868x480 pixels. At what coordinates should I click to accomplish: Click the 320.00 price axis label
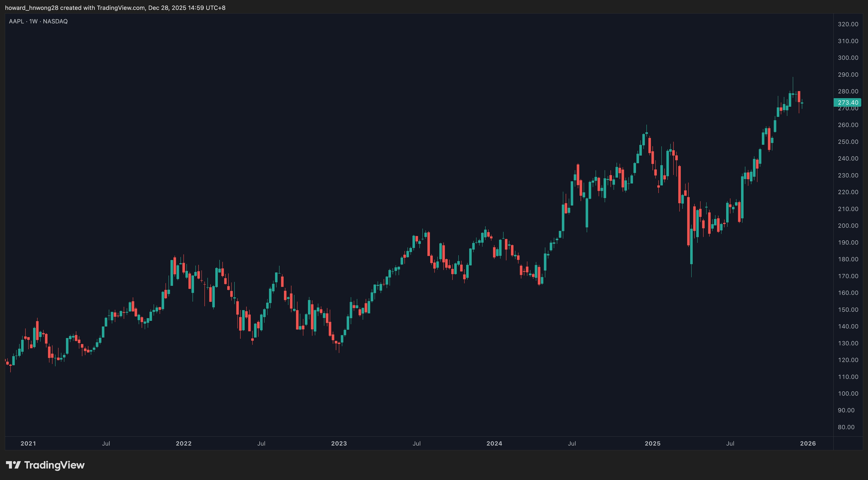coord(848,24)
